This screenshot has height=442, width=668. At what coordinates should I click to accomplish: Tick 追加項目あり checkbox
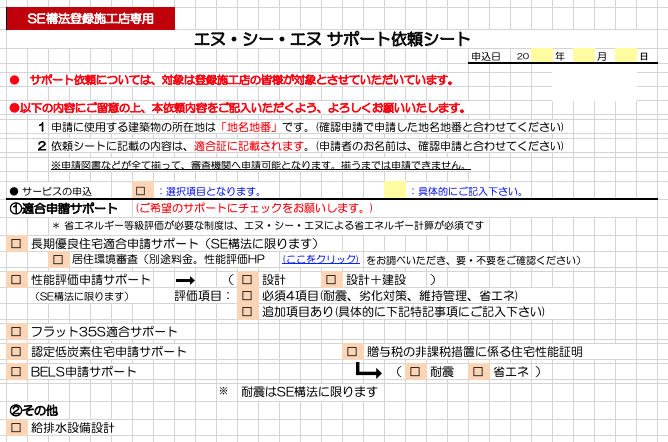(x=247, y=312)
